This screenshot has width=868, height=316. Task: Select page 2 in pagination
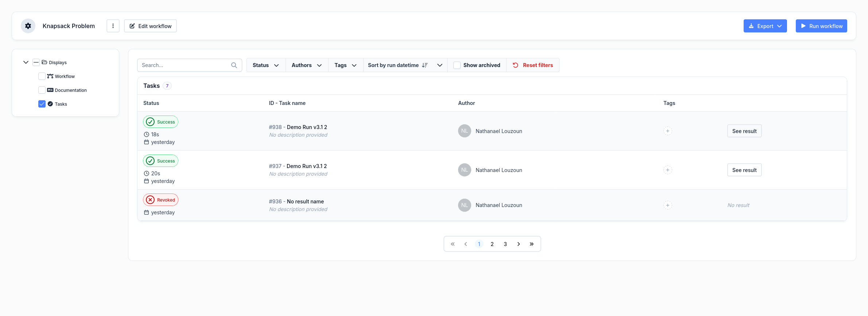(x=492, y=244)
